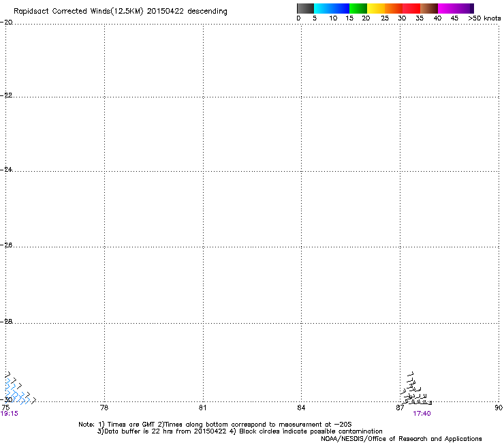Image resolution: width=504 pixels, height=443 pixels.
Task: Select the gray 0-5 knots color band
Action: coord(305,8)
